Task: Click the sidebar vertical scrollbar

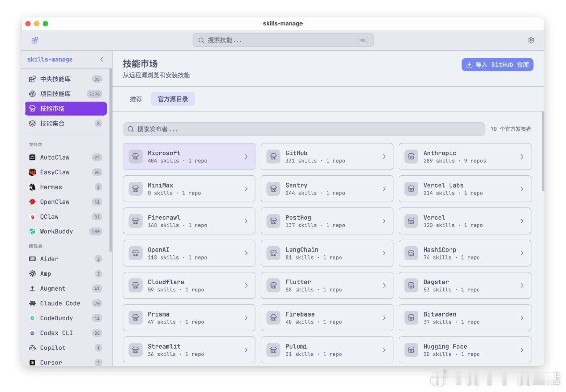Action: point(110,160)
